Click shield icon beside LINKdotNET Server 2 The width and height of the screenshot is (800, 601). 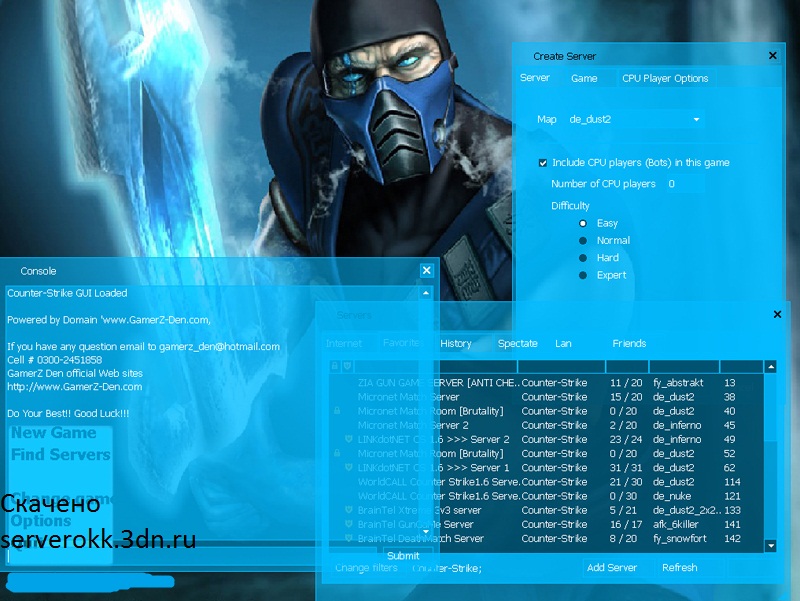point(348,439)
